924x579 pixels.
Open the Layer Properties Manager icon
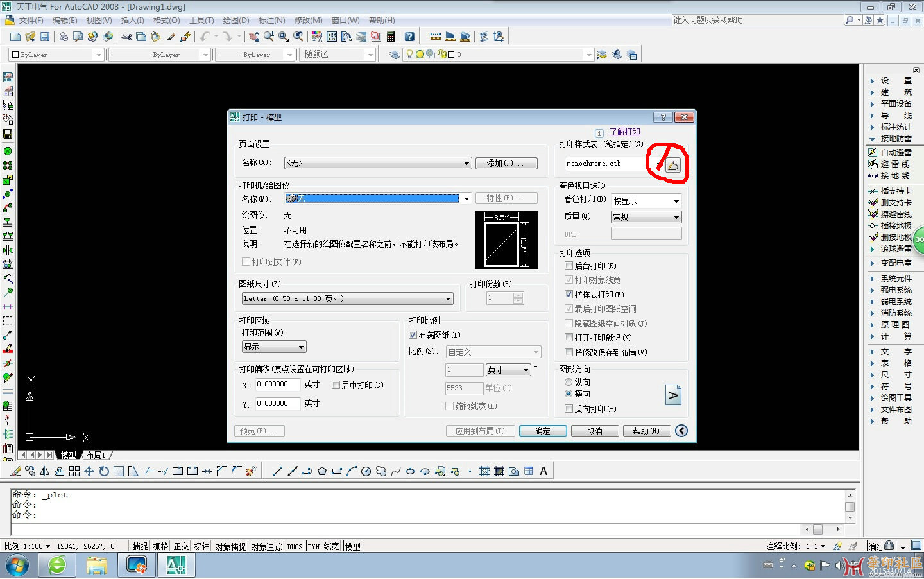point(394,55)
